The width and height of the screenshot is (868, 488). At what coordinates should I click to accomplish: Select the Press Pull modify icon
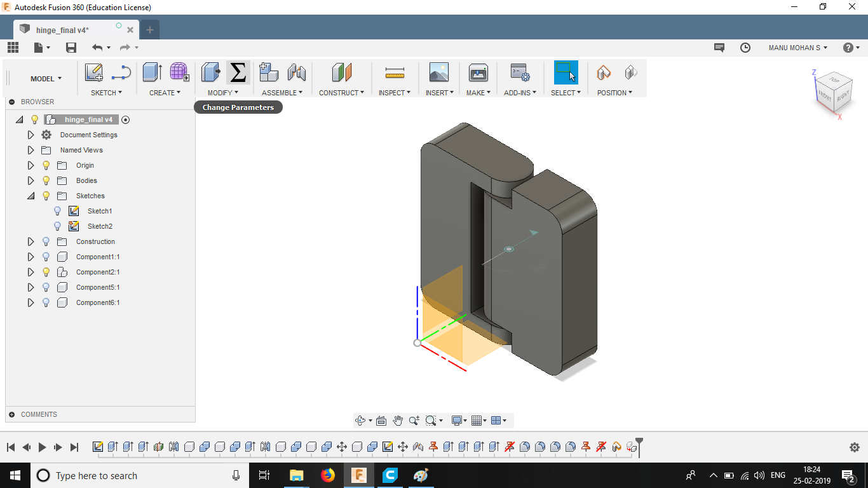coord(211,72)
